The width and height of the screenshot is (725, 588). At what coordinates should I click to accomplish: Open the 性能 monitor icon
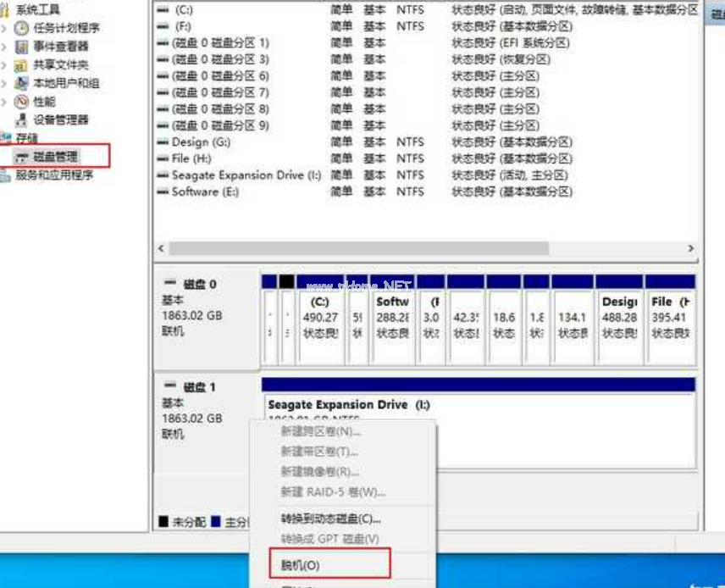[20, 99]
